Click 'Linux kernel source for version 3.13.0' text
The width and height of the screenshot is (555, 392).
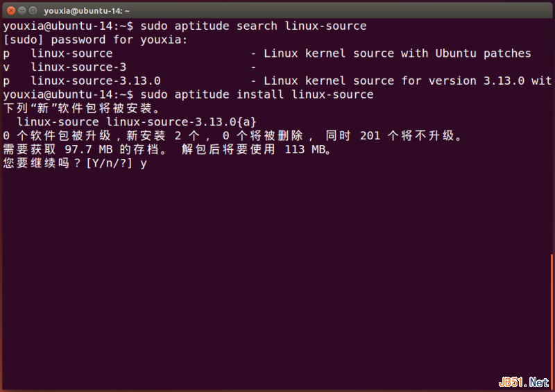click(387, 81)
